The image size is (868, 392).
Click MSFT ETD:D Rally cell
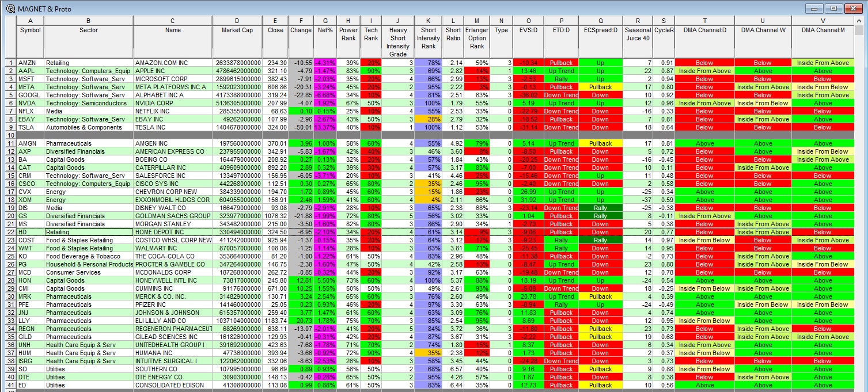click(x=561, y=79)
